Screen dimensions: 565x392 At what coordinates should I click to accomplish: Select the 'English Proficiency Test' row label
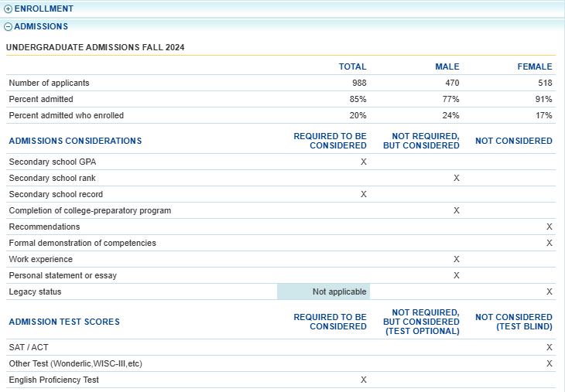coord(53,380)
